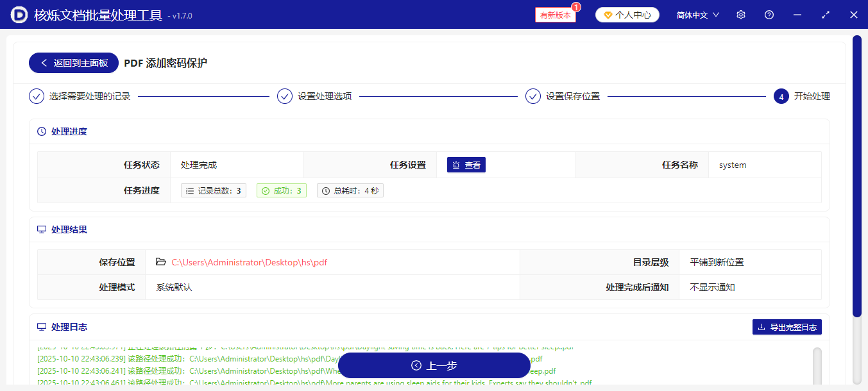Click the 上一步 button
868x391 pixels.
click(x=434, y=365)
